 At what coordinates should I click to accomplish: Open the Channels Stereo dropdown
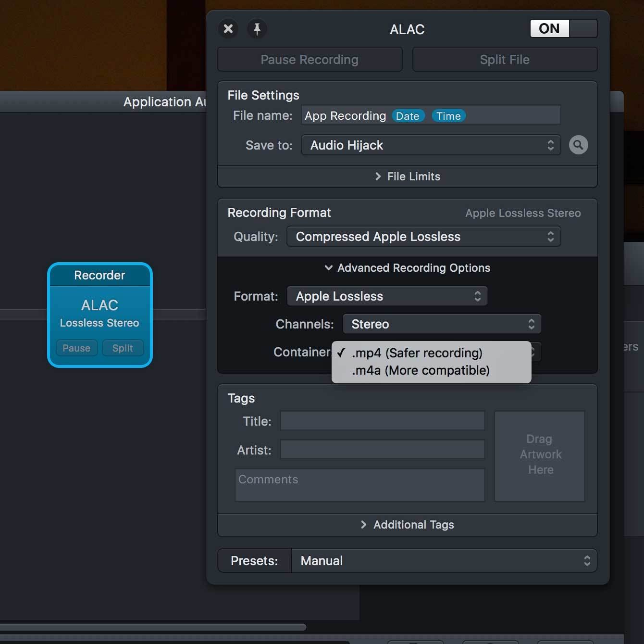[x=442, y=324]
